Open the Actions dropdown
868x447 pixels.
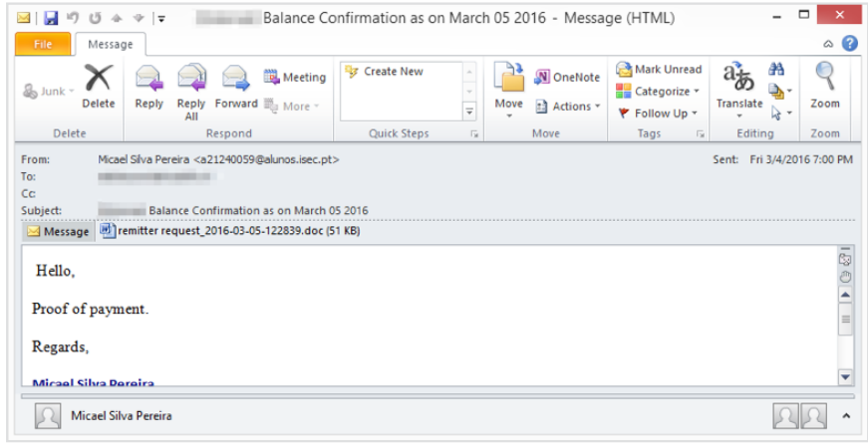tap(568, 107)
